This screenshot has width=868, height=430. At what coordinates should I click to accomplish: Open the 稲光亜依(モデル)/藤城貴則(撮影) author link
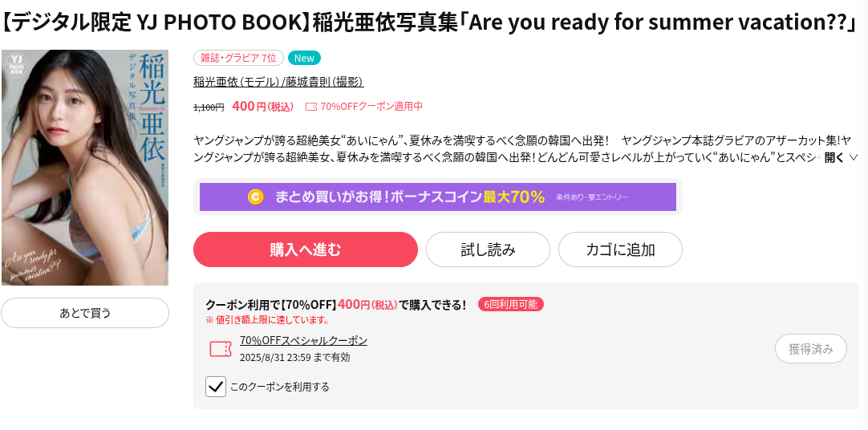click(278, 82)
